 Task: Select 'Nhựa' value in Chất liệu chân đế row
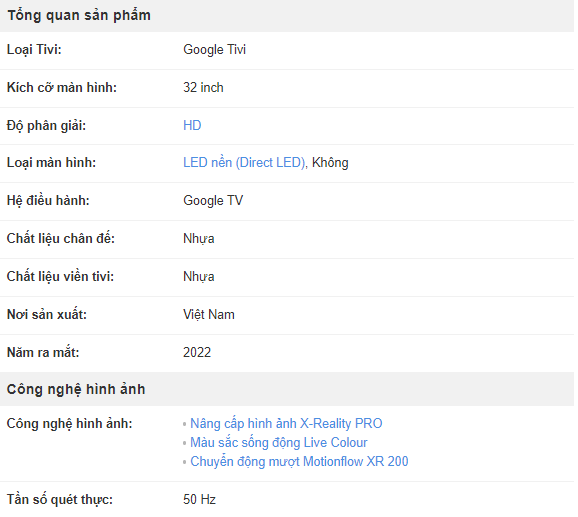pos(199,238)
